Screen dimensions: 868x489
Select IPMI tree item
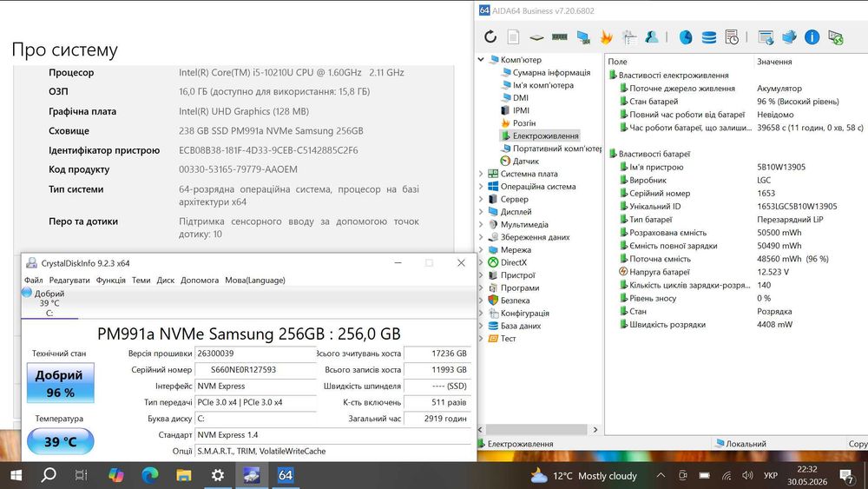pos(521,110)
